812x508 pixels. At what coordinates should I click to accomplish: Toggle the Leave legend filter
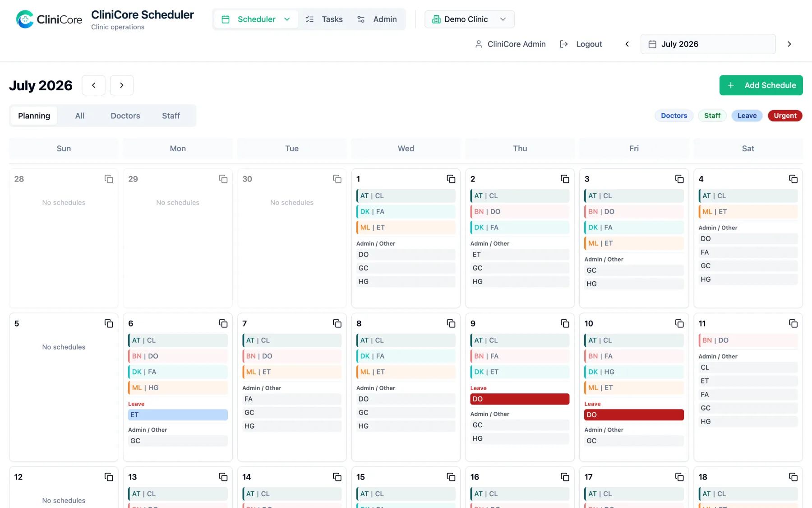click(747, 116)
